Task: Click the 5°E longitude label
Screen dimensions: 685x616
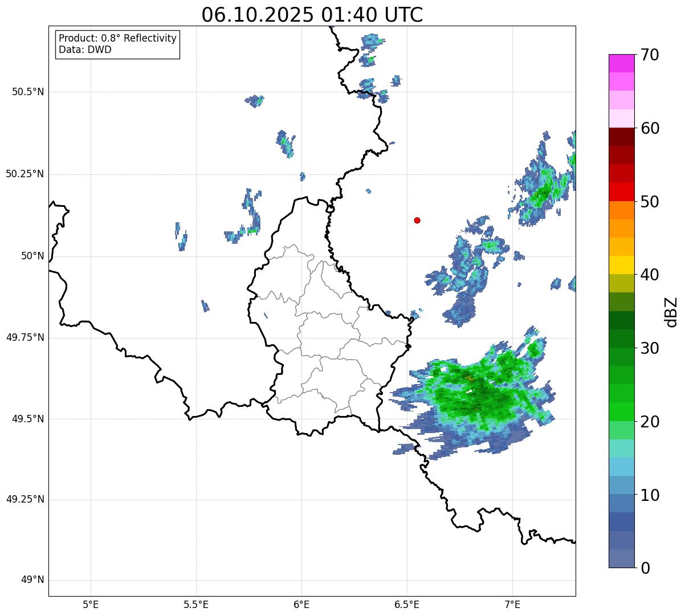Action: click(x=91, y=604)
